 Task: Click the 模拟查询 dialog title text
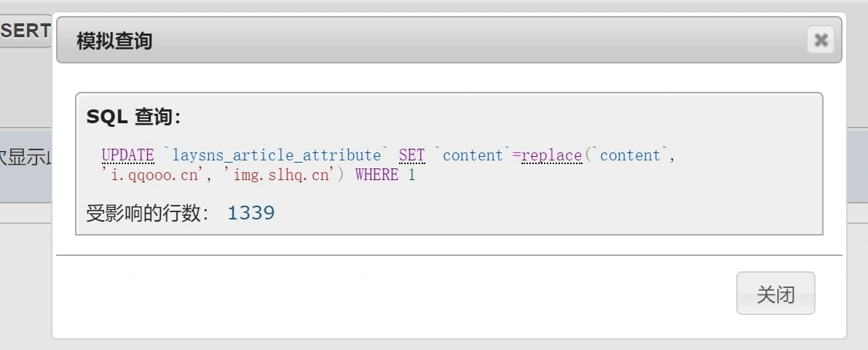tap(114, 40)
